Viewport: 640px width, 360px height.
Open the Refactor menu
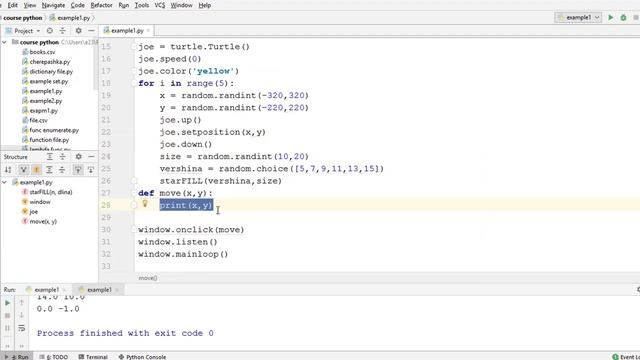pyautogui.click(x=101, y=5)
